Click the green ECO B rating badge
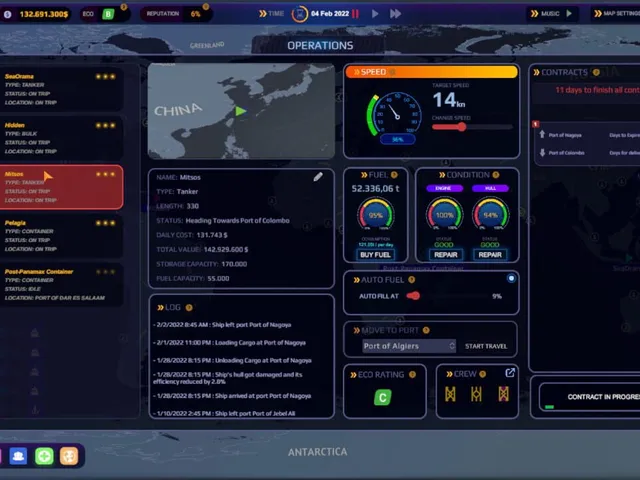 coord(108,14)
